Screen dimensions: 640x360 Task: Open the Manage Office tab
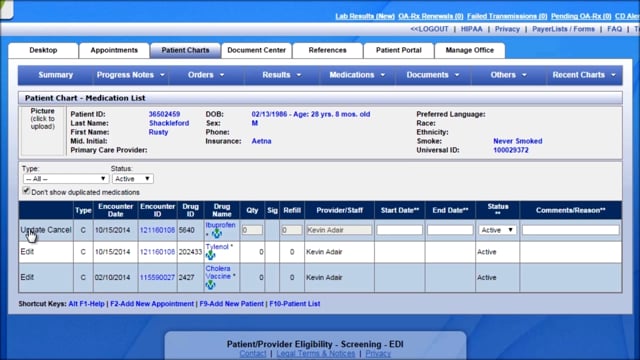click(469, 50)
